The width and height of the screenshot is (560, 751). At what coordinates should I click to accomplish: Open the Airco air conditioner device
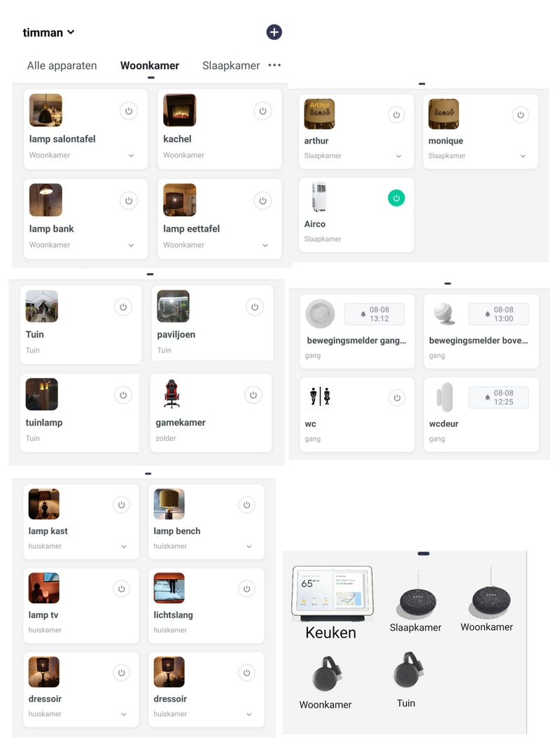coord(356,215)
